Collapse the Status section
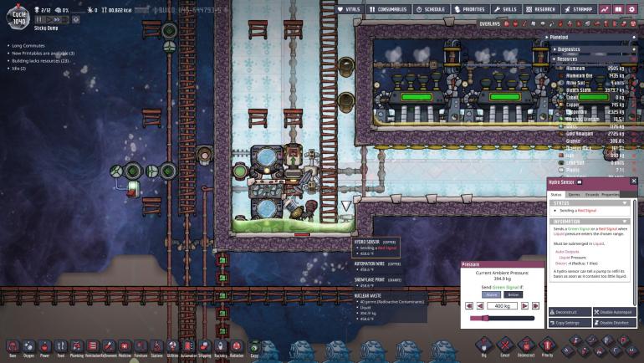Viewport: 644px width, 363px height. click(x=624, y=202)
